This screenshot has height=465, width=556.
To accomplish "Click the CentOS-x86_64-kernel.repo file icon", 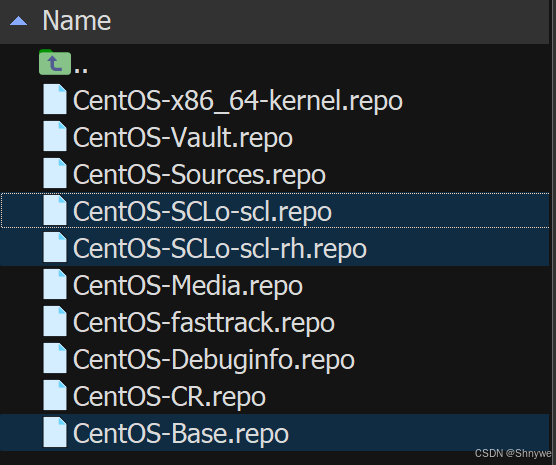I will (x=55, y=99).
